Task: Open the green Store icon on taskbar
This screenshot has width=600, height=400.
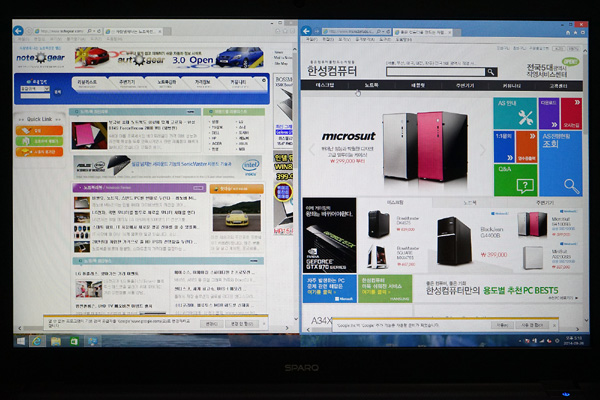Action: [74, 341]
